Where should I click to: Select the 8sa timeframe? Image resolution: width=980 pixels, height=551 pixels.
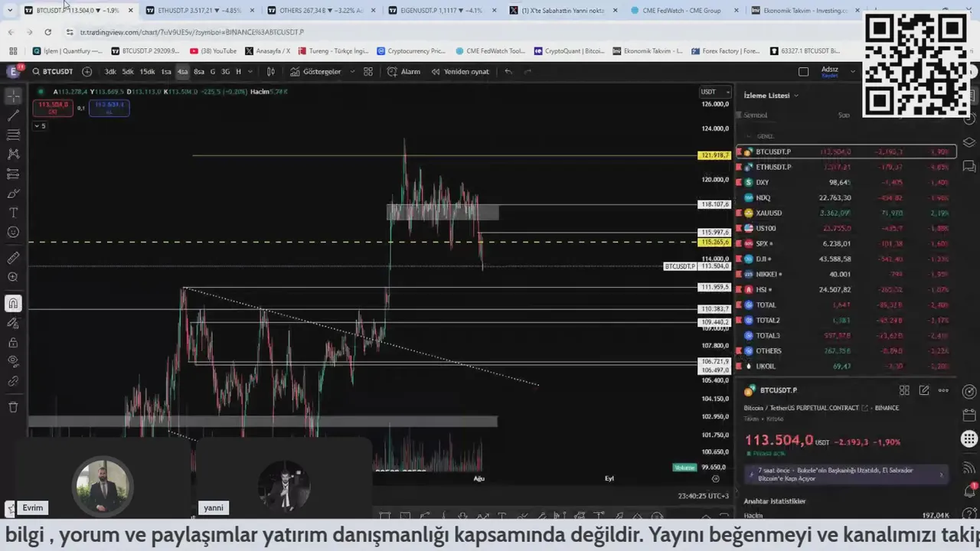click(199, 71)
